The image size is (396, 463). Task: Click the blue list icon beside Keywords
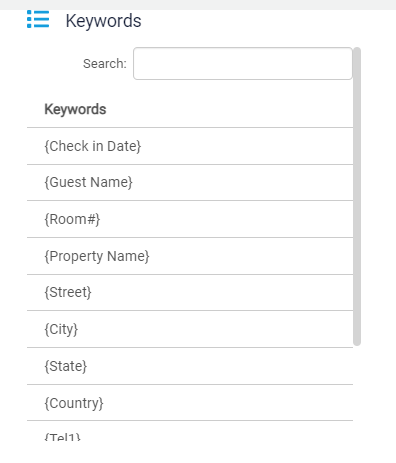[38, 19]
